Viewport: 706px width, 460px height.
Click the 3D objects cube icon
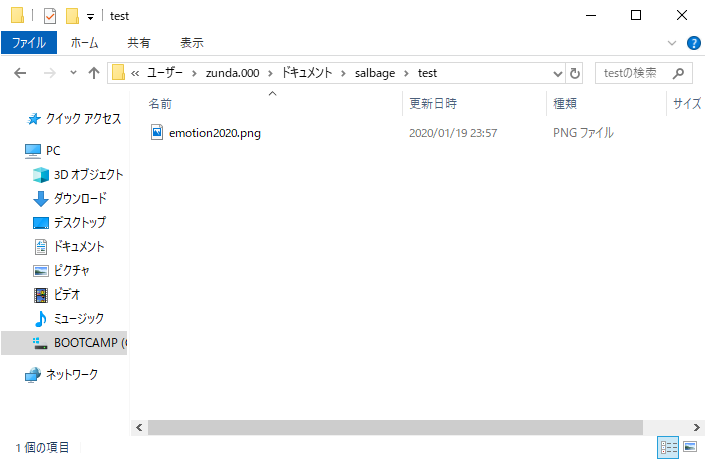[x=41, y=175]
